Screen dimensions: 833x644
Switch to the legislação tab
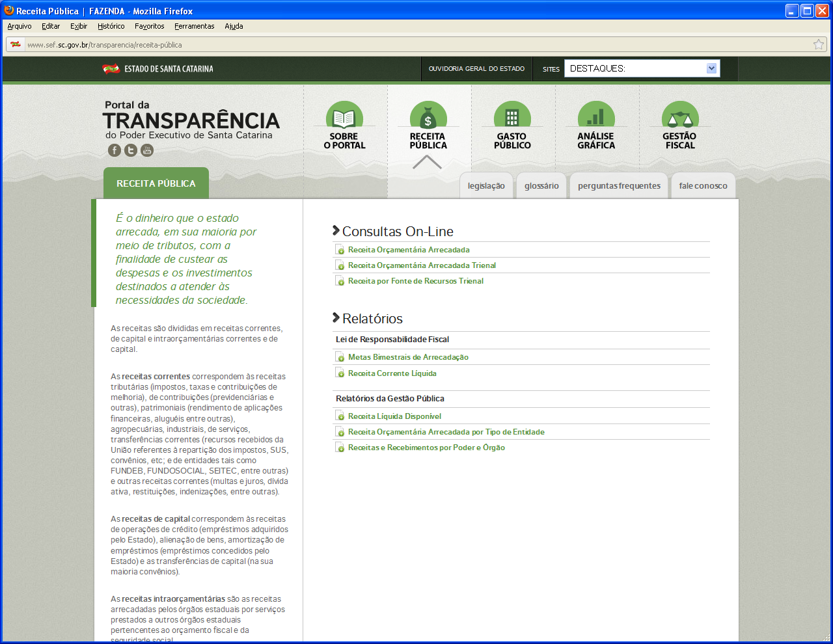(486, 185)
